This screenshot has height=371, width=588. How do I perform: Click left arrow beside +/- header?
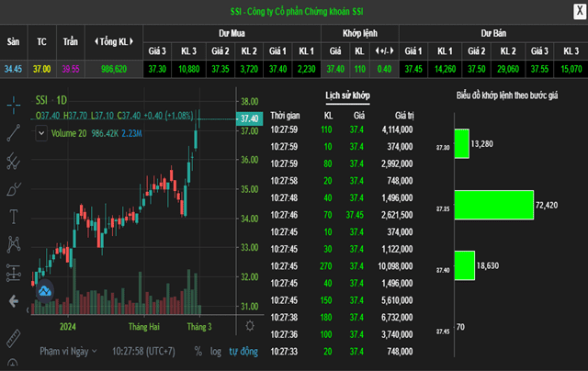click(x=378, y=51)
